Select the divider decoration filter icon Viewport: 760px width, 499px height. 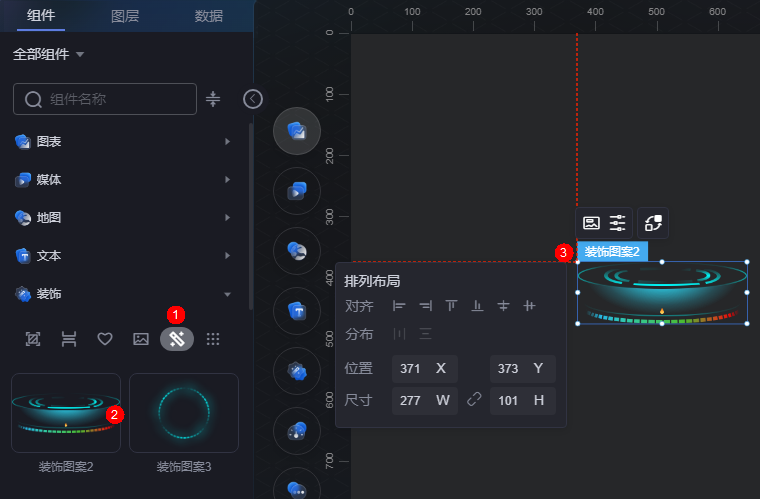coord(69,339)
